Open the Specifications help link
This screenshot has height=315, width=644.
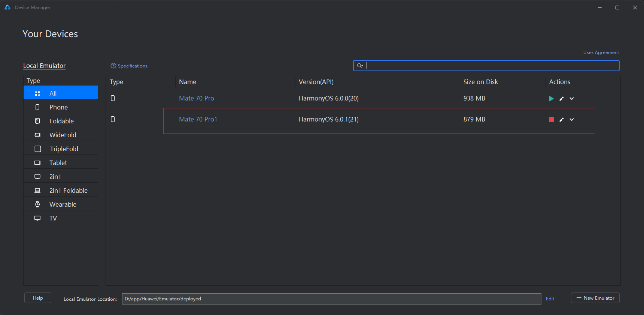(x=129, y=66)
